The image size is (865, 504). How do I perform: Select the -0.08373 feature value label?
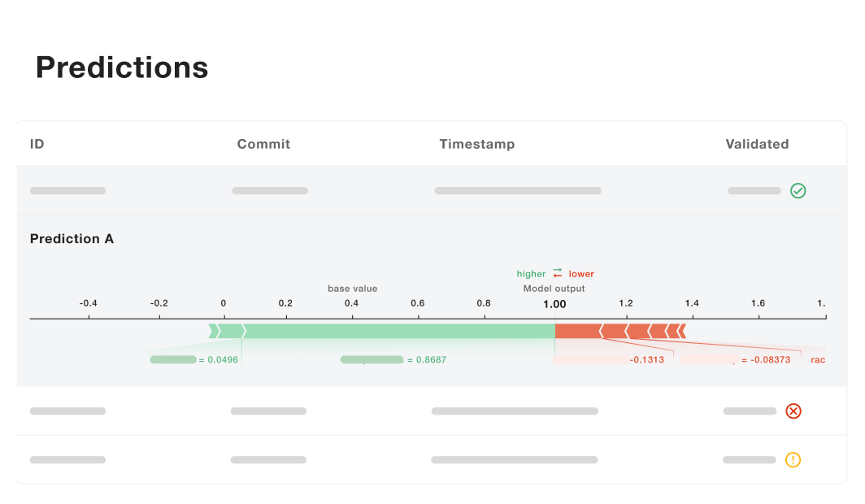(x=767, y=359)
